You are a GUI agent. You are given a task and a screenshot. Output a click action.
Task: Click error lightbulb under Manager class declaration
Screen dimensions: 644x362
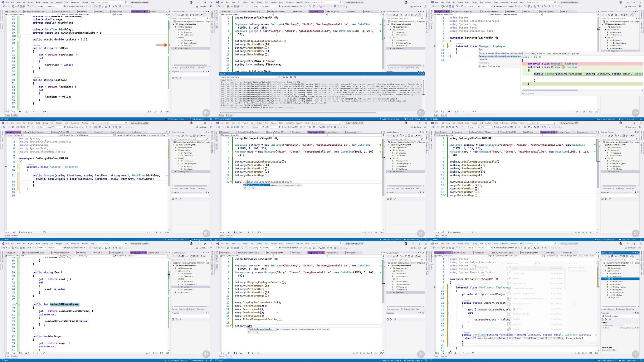click(x=480, y=49)
